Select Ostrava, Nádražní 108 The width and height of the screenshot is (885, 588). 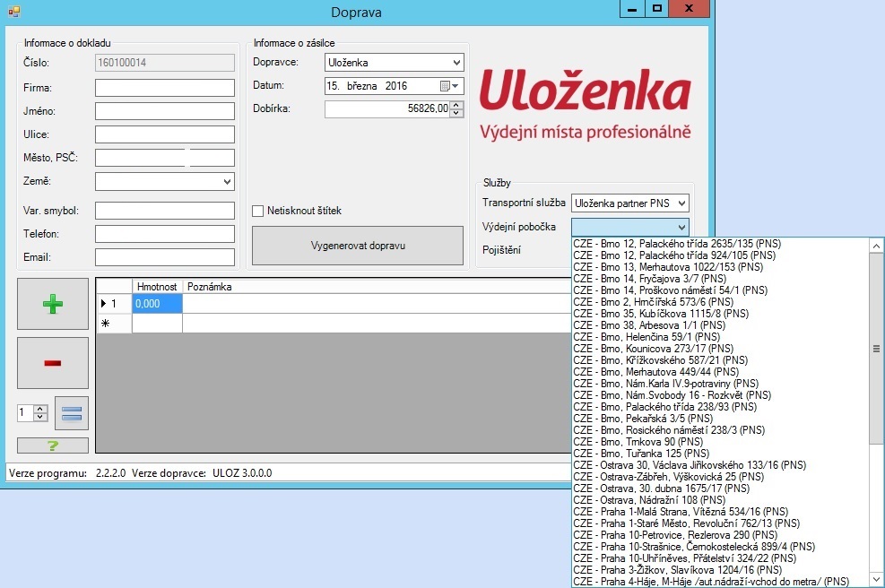(x=720, y=500)
